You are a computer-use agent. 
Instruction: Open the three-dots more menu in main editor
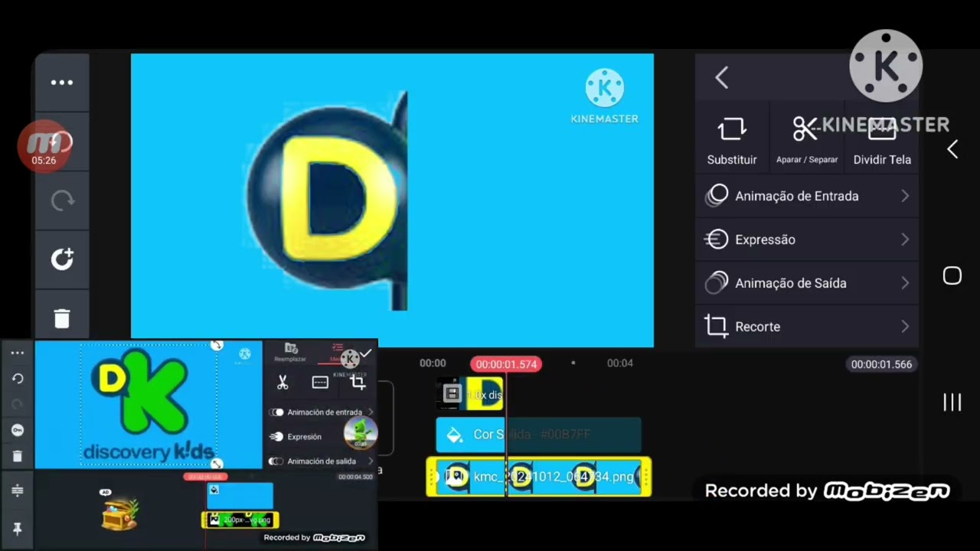tap(62, 83)
